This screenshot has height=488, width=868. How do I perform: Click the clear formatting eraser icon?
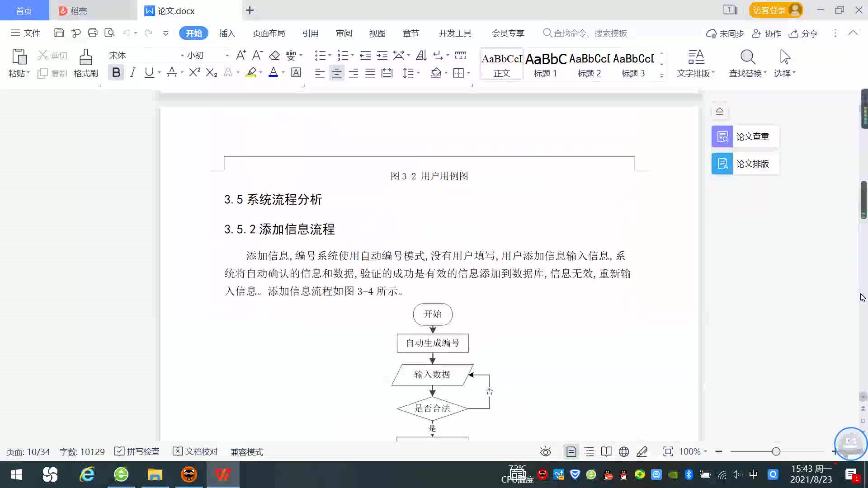click(274, 55)
